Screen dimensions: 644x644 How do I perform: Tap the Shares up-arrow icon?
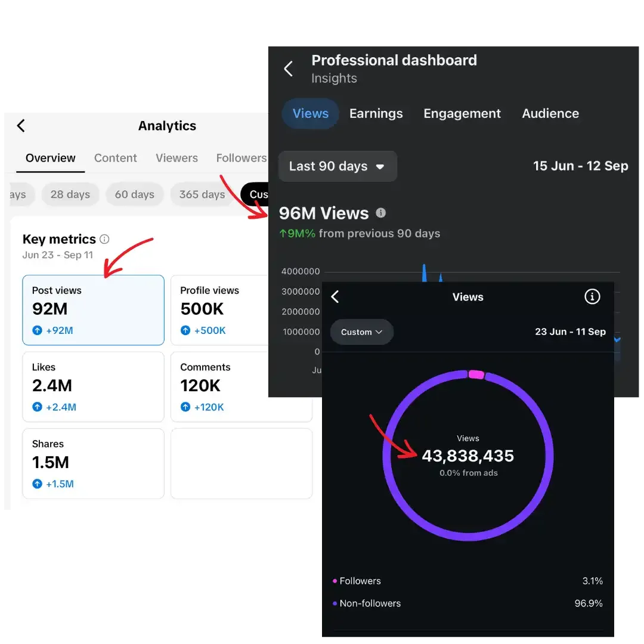(37, 484)
